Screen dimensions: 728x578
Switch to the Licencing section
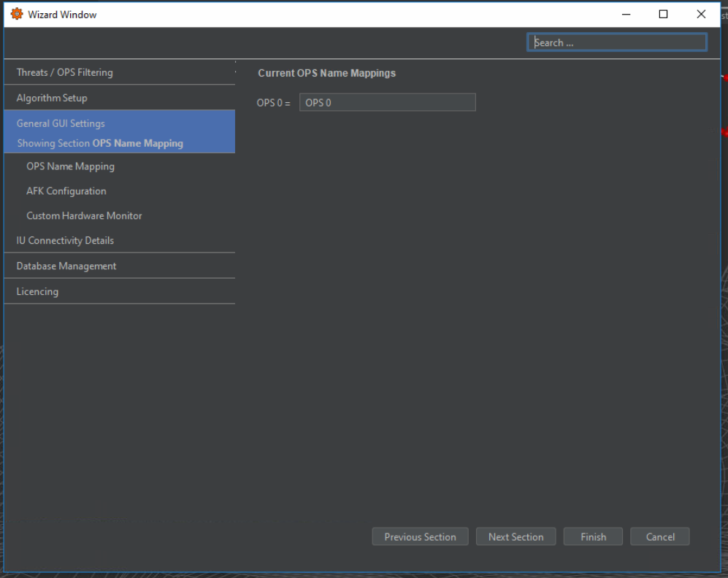(x=37, y=292)
